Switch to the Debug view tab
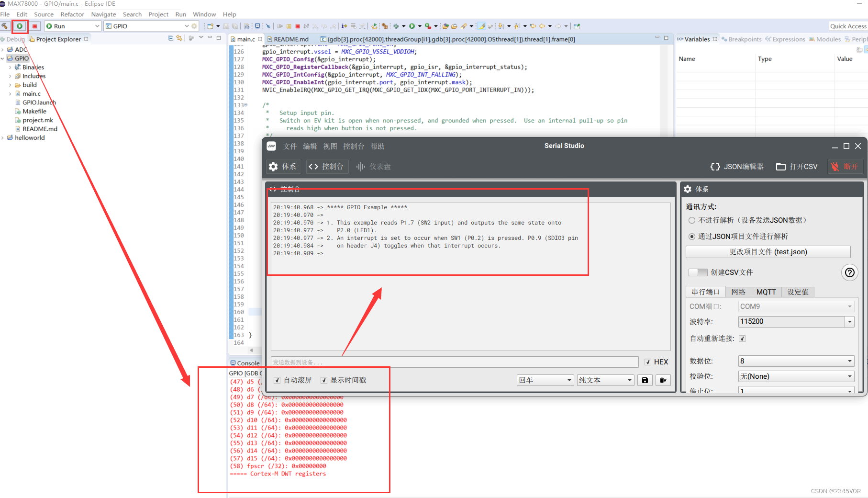Image resolution: width=868 pixels, height=498 pixels. 12,39
